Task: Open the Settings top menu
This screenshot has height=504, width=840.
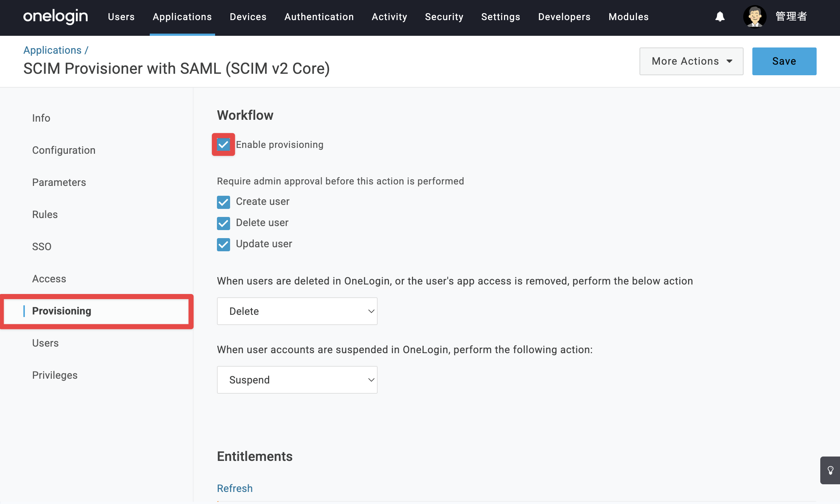Action: point(500,17)
